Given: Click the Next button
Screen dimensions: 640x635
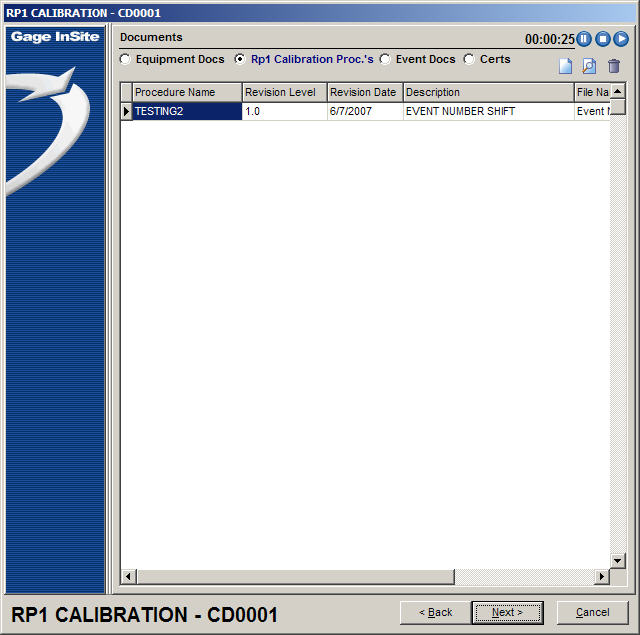Looking at the screenshot, I should click(x=507, y=612).
